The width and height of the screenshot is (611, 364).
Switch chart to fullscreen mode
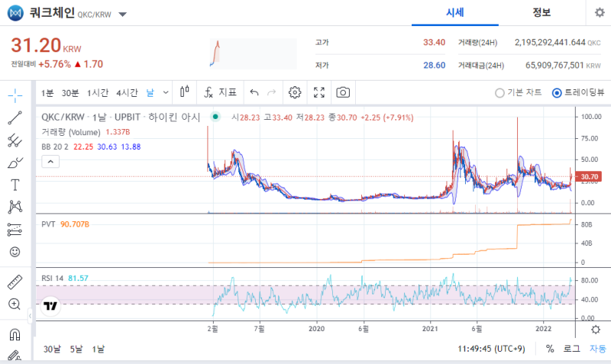click(x=319, y=92)
